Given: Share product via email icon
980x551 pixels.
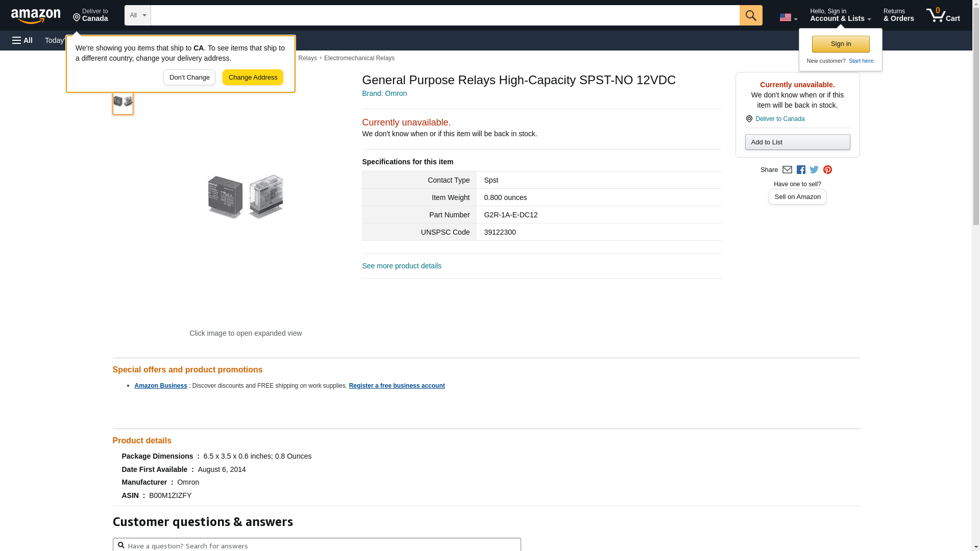Looking at the screenshot, I should pyautogui.click(x=787, y=170).
